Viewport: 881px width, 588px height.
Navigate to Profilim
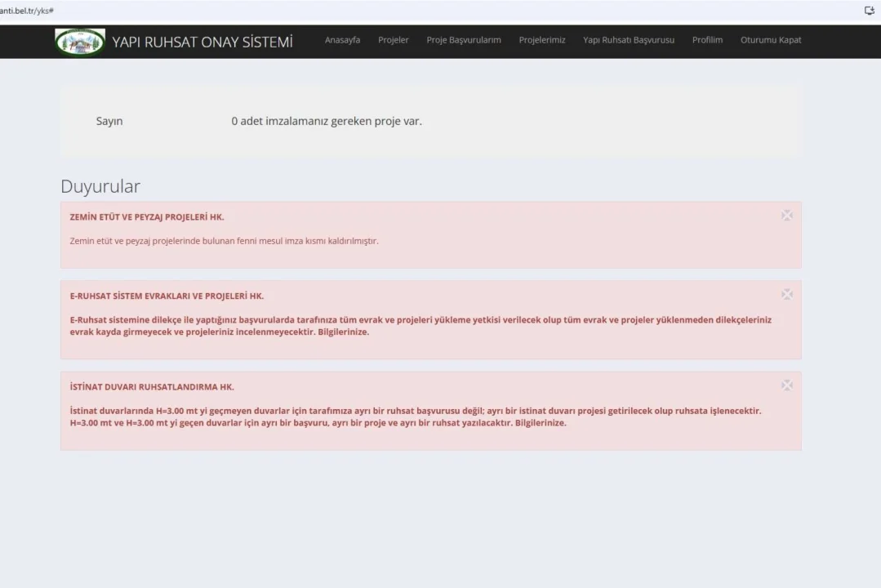[707, 40]
